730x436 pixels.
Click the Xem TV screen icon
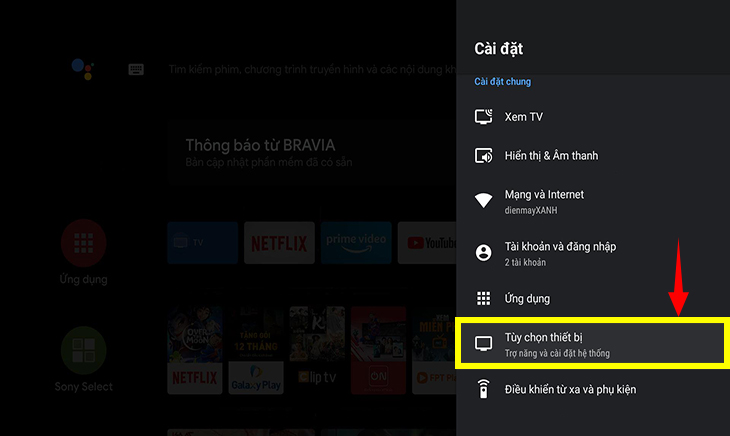(484, 117)
